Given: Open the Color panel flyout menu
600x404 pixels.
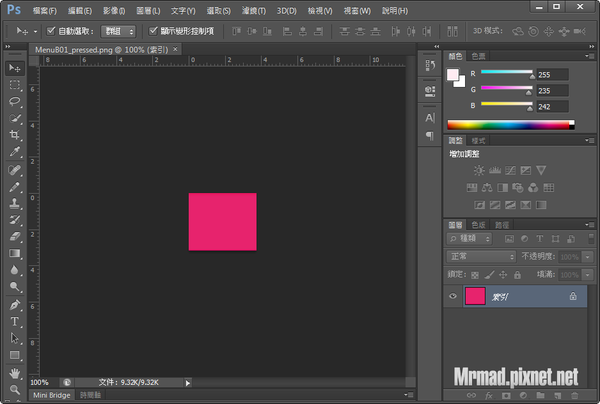Looking at the screenshot, I should [x=589, y=56].
